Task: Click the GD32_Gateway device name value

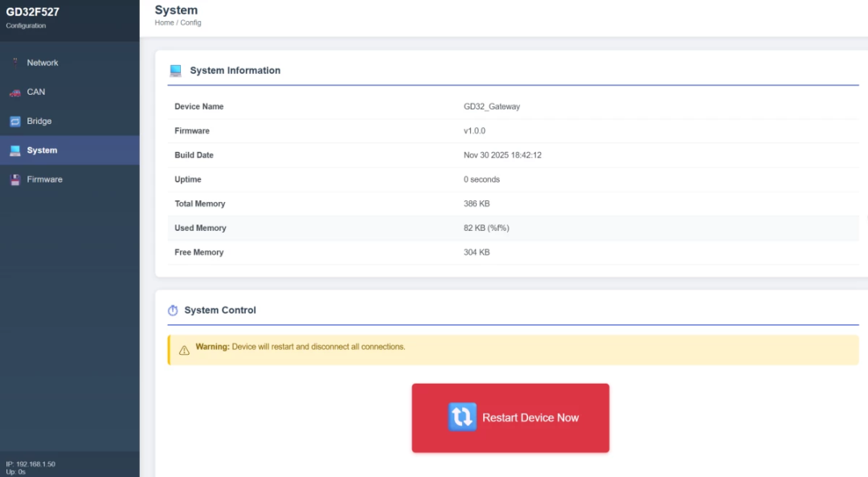Action: (492, 107)
